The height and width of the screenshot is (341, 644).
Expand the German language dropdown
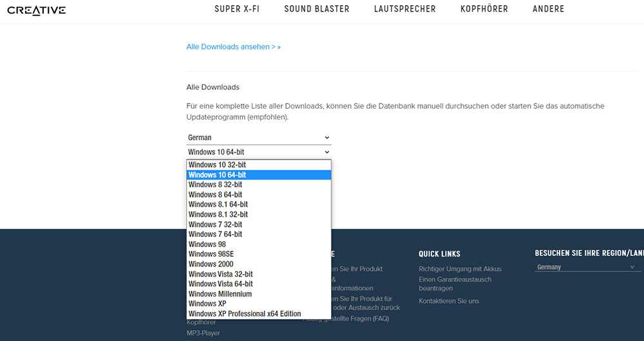tap(258, 138)
